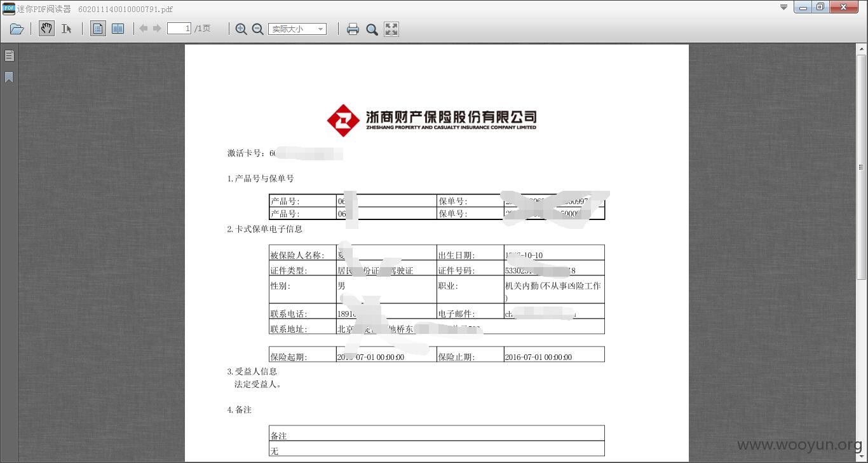Click the 机关内勤 occupation value

[553, 291]
